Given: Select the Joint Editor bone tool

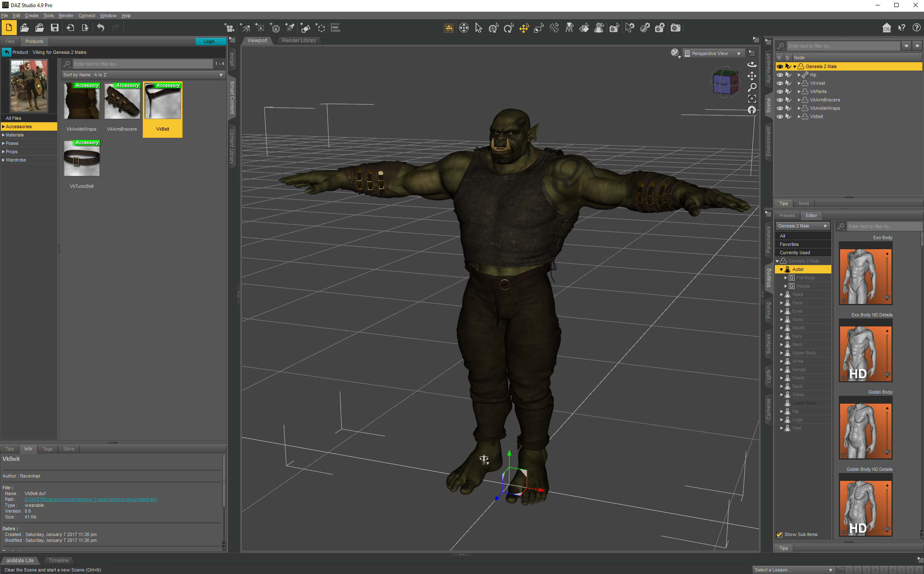Looking at the screenshot, I should 554,28.
